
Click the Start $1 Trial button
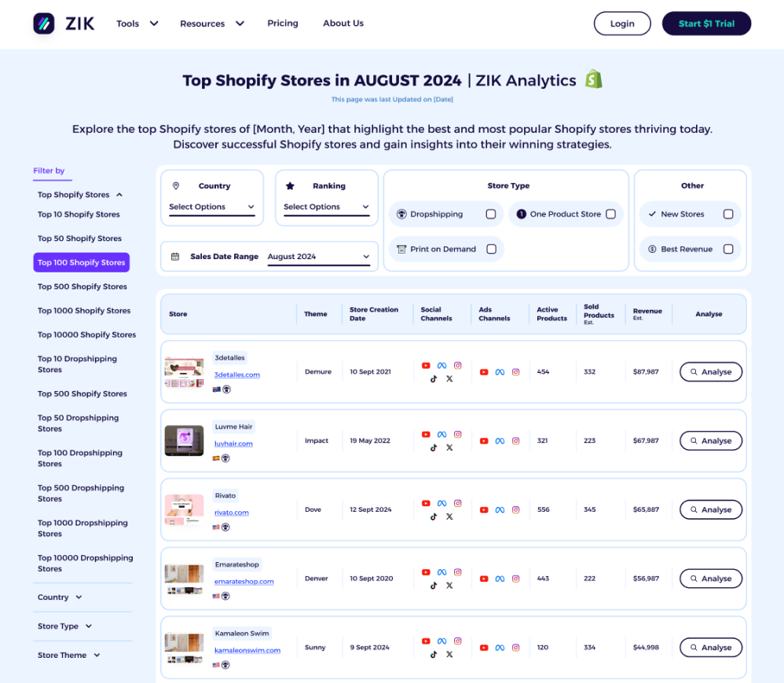706,24
